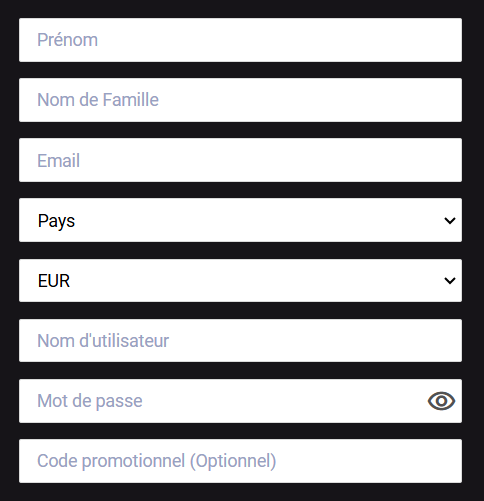Click the Email placeholder text
The height and width of the screenshot is (501, 484).
(58, 160)
